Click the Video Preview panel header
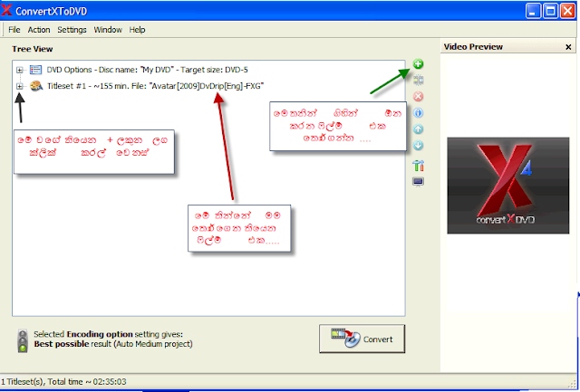 coord(507,47)
